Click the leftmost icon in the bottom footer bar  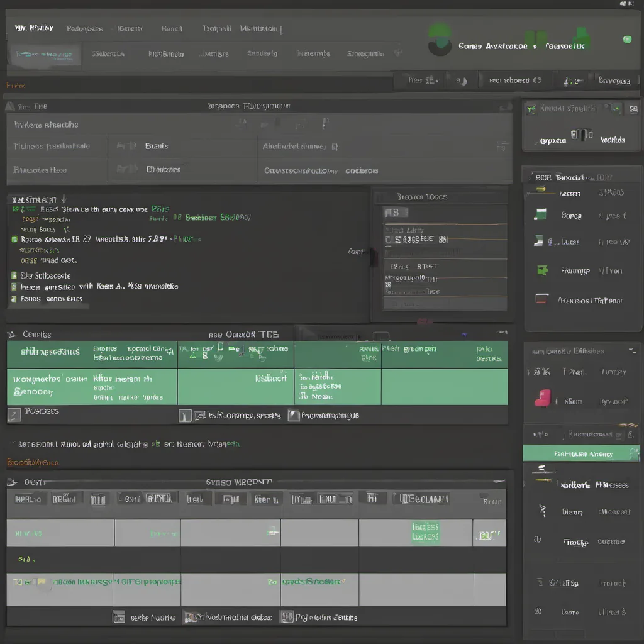(119, 617)
